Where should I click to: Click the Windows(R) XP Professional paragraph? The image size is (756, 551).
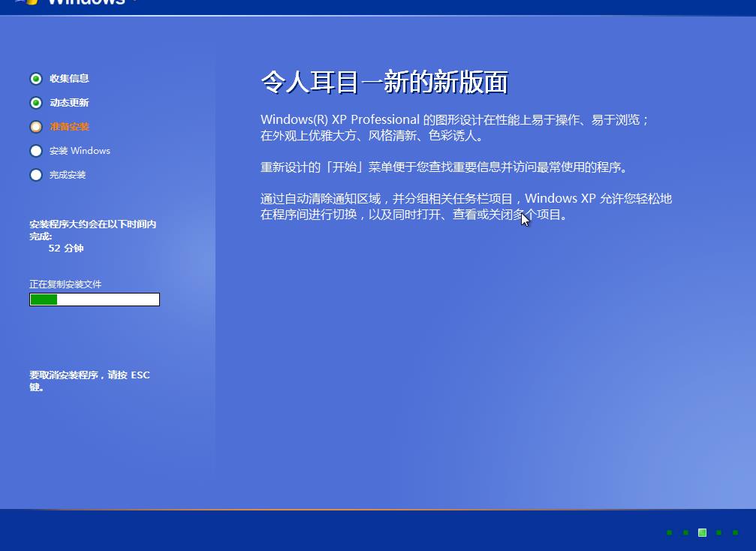(455, 128)
